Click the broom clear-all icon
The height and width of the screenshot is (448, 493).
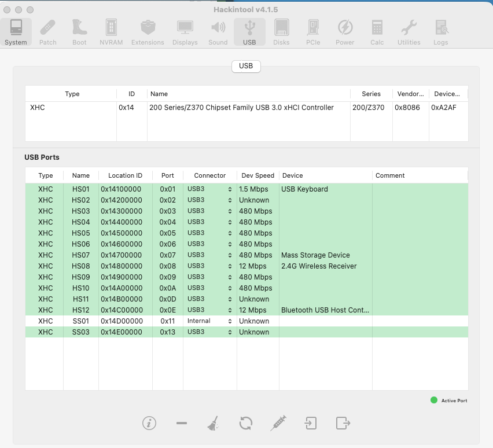pyautogui.click(x=213, y=423)
